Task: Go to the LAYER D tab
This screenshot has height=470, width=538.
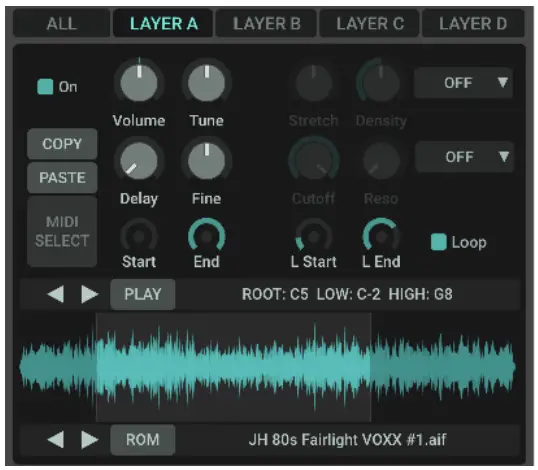Action: tap(473, 24)
